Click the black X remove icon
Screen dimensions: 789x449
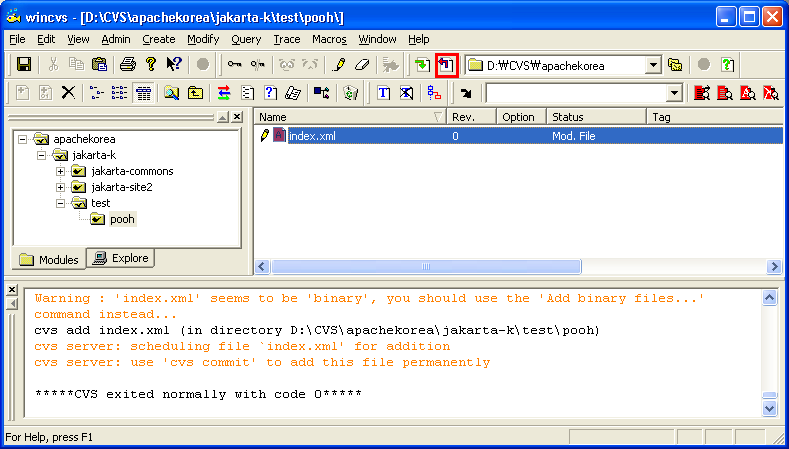click(68, 93)
